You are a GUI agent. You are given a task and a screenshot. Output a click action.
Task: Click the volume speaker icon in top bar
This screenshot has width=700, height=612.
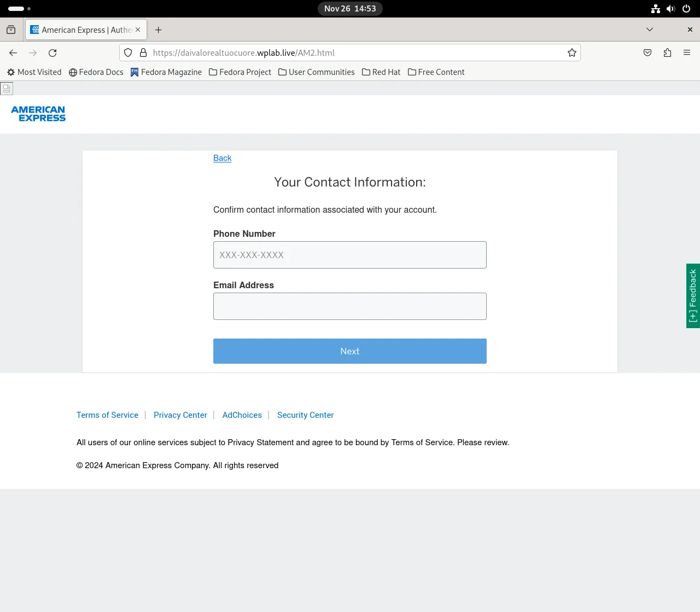click(x=671, y=9)
